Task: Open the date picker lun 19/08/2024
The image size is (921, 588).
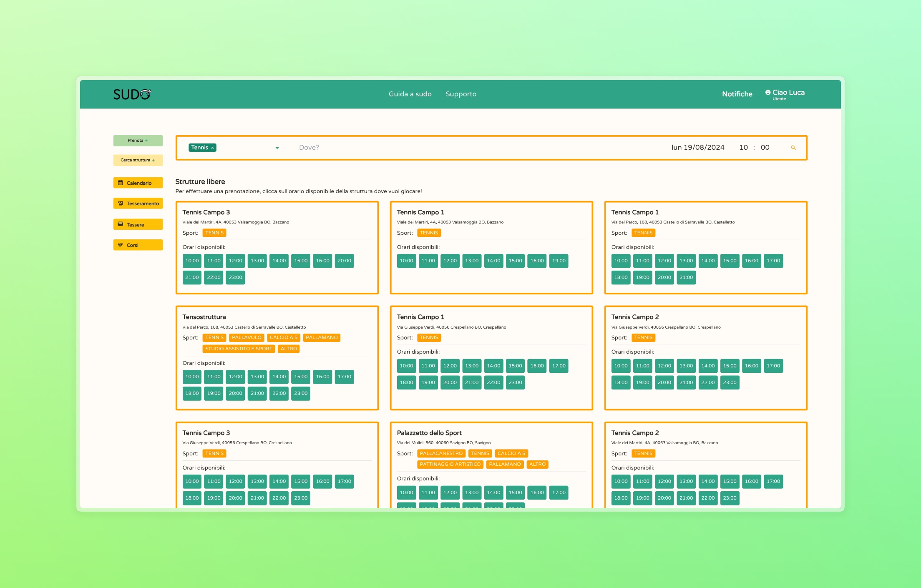Action: click(697, 147)
